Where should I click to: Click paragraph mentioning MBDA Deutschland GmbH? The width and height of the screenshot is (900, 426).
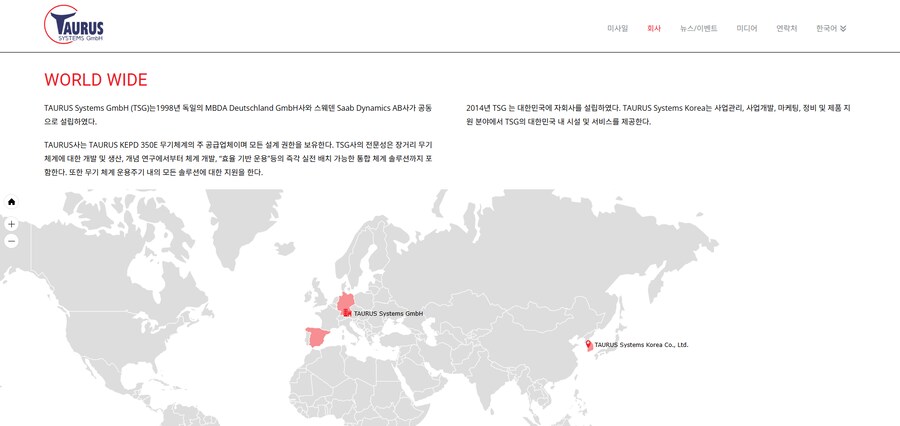pyautogui.click(x=238, y=115)
